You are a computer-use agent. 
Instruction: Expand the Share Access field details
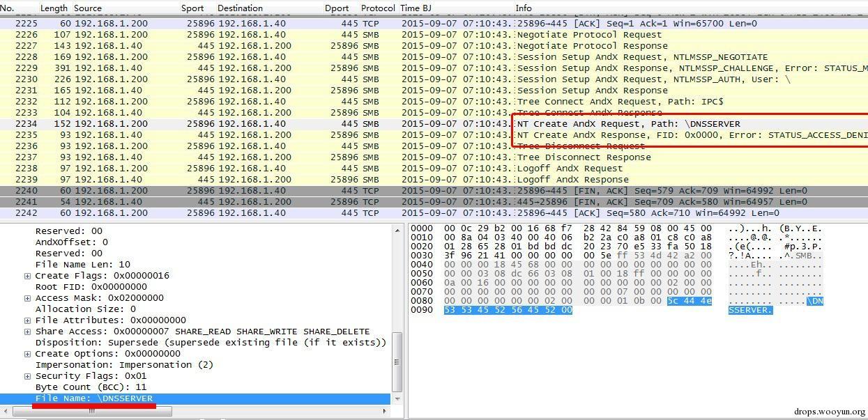click(27, 332)
